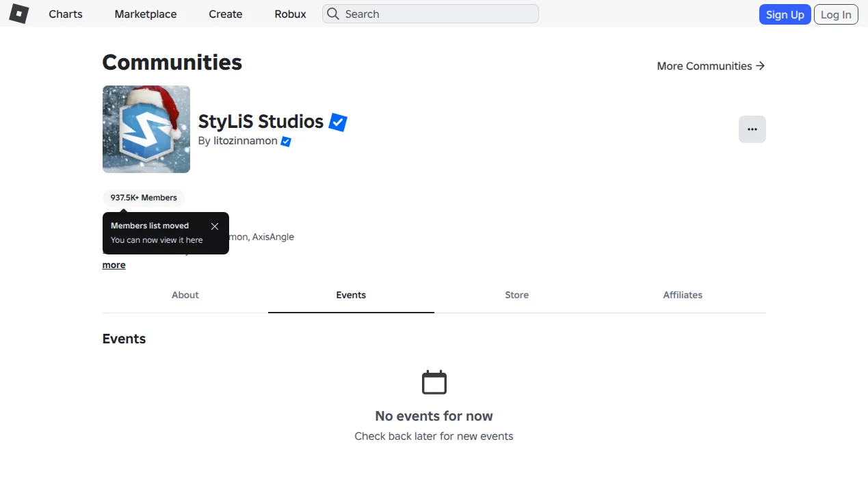
Task: Click the search magnifier icon
Action: (333, 14)
